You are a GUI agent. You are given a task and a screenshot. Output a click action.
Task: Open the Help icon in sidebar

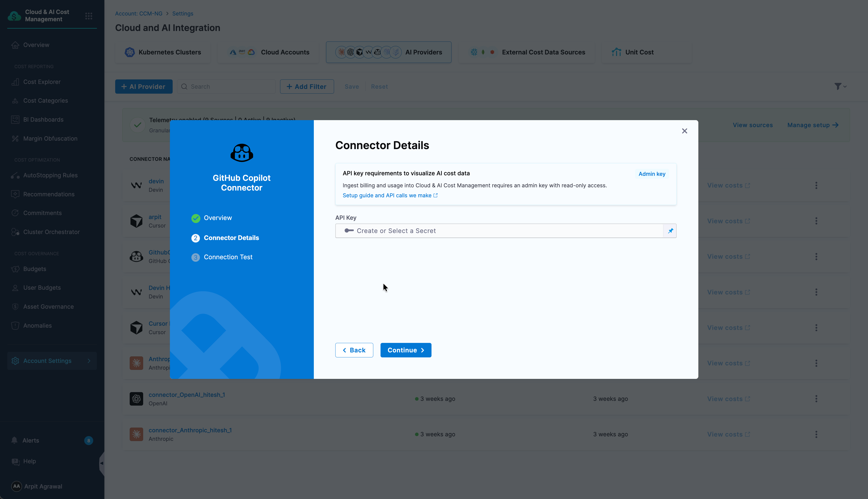pyautogui.click(x=15, y=462)
